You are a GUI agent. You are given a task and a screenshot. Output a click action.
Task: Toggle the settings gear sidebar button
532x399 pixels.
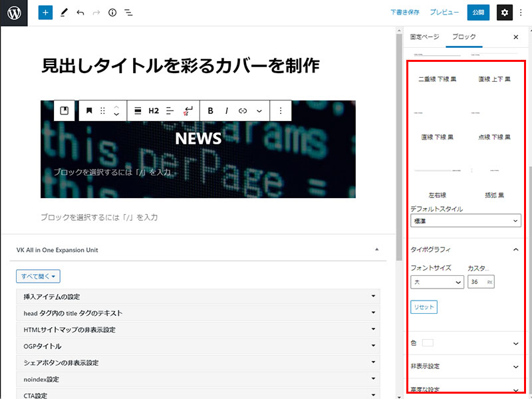(x=505, y=13)
